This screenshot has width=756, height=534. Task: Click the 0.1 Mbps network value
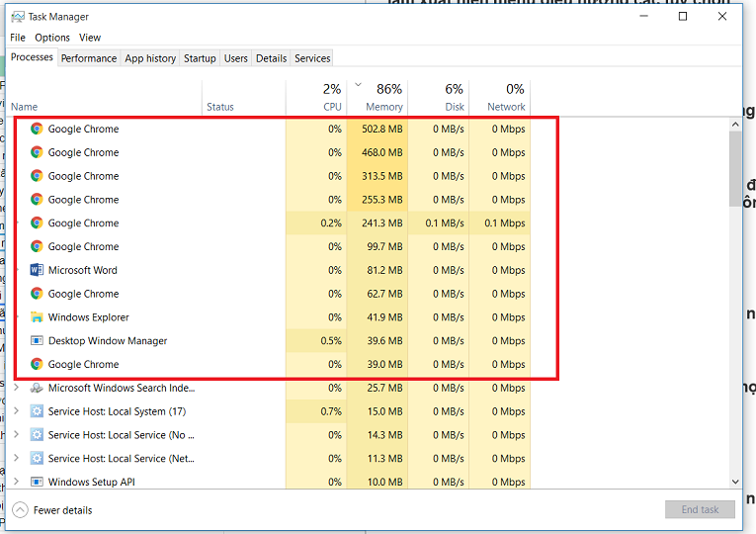504,222
